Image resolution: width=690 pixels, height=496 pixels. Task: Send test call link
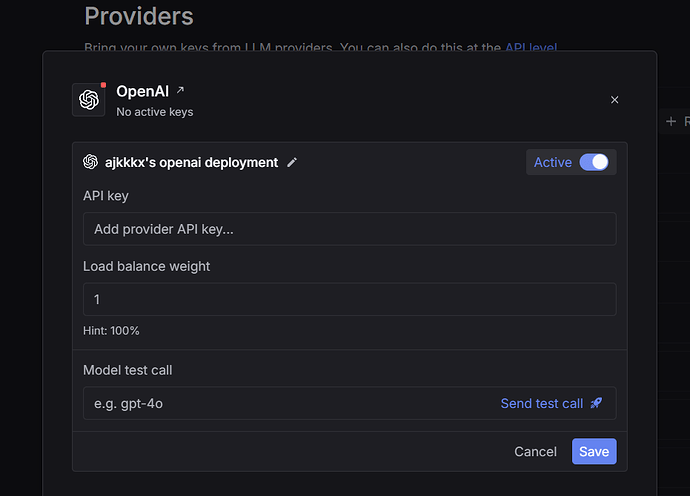coord(542,403)
